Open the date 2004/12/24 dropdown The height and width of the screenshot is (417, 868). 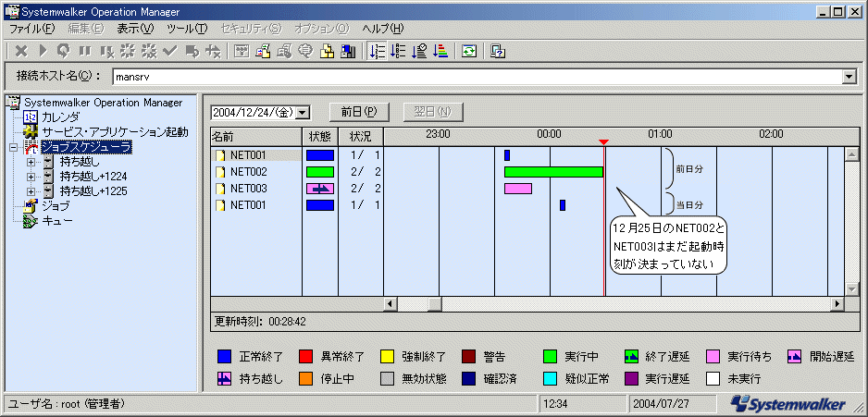[303, 112]
